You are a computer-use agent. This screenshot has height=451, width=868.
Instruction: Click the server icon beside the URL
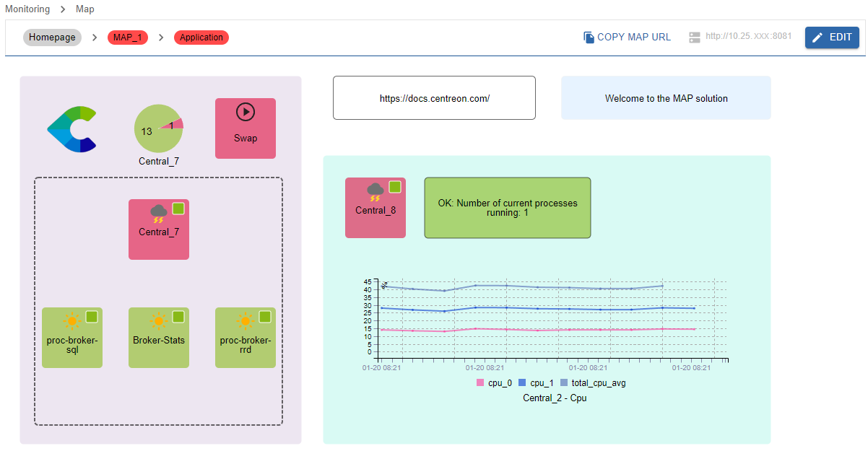pyautogui.click(x=695, y=38)
